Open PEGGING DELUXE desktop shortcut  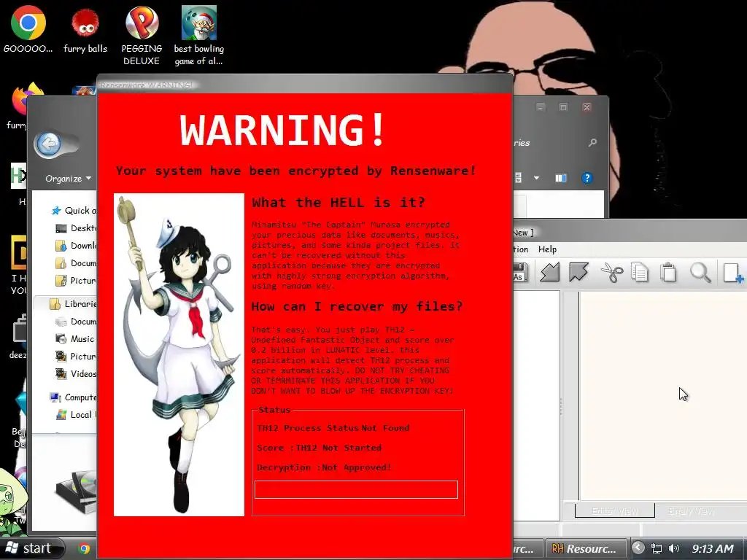[x=142, y=35]
